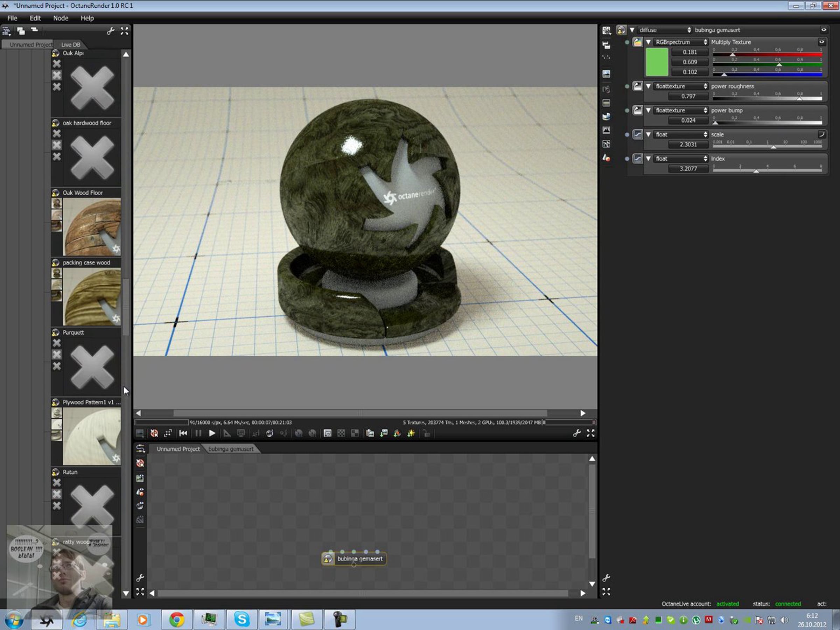This screenshot has height=630, width=840.
Task: Toggle the pin dot beside the scale row
Action: (x=627, y=134)
